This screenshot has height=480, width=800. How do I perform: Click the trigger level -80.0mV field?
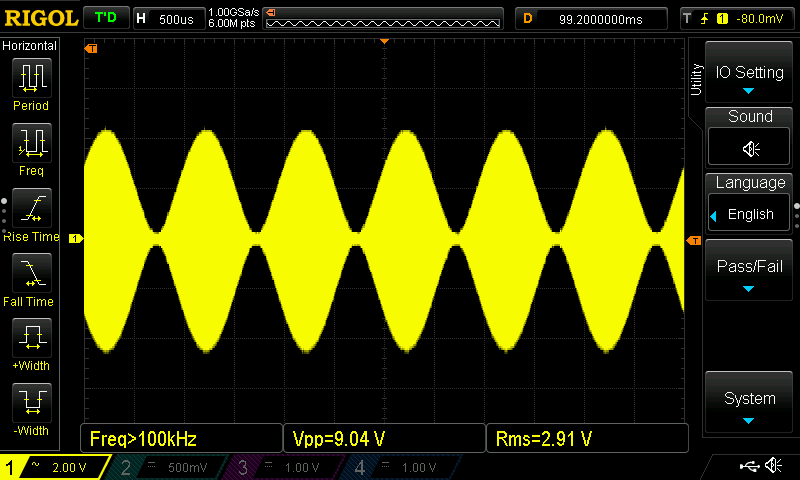click(759, 19)
